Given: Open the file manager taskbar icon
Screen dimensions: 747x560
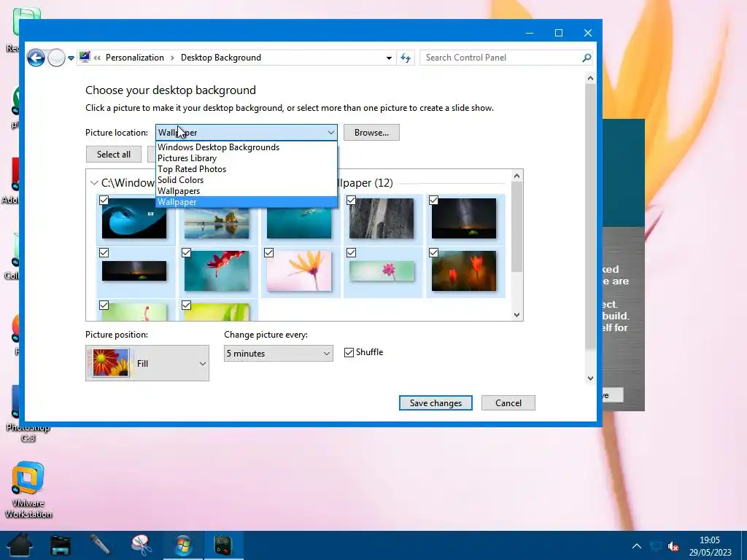Looking at the screenshot, I should pos(61,545).
